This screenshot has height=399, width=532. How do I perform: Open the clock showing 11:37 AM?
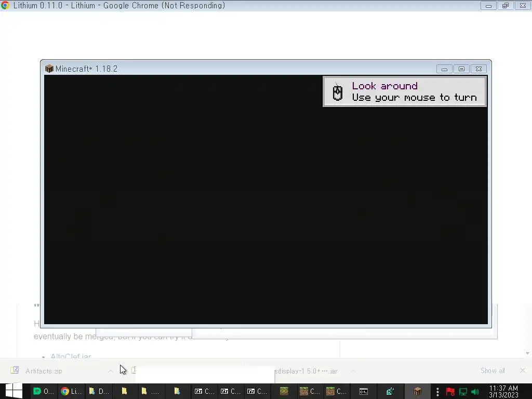coord(503,391)
